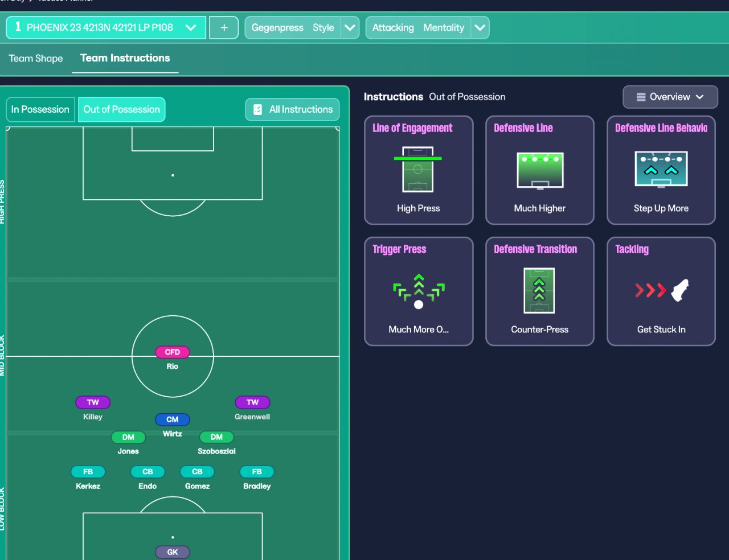The height and width of the screenshot is (560, 729).
Task: Open the Trigger Press card title
Action: click(399, 249)
